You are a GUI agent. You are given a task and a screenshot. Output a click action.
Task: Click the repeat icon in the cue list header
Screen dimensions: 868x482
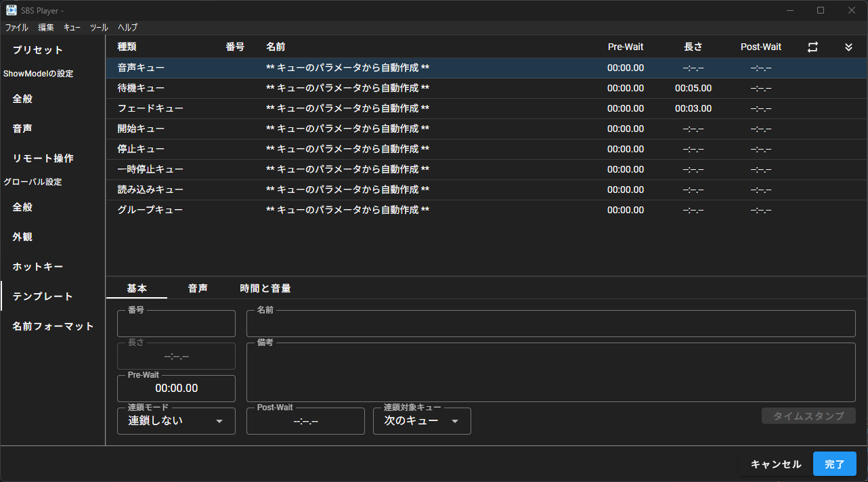pyautogui.click(x=812, y=47)
